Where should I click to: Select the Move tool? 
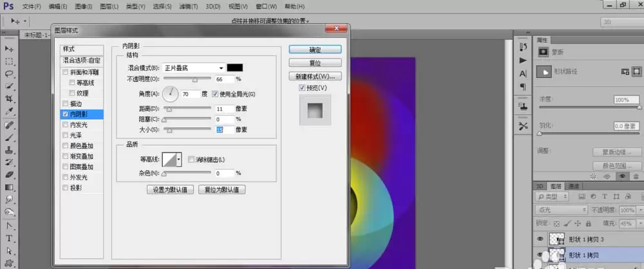click(x=9, y=50)
